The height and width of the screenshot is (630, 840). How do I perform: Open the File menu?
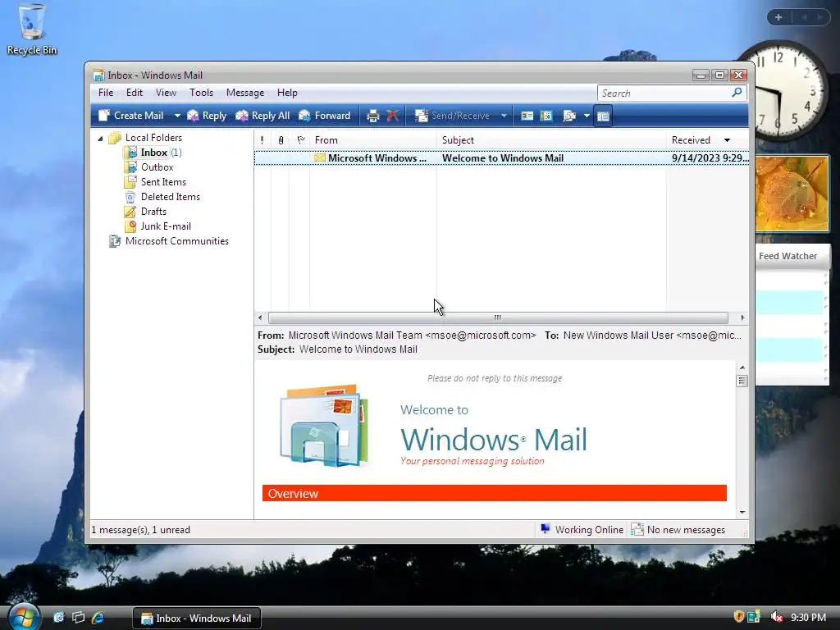pos(106,93)
